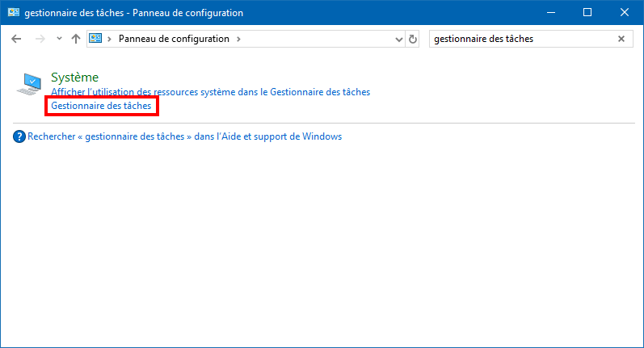
Task: Close the Panneau de configuration window
Action: click(625, 12)
